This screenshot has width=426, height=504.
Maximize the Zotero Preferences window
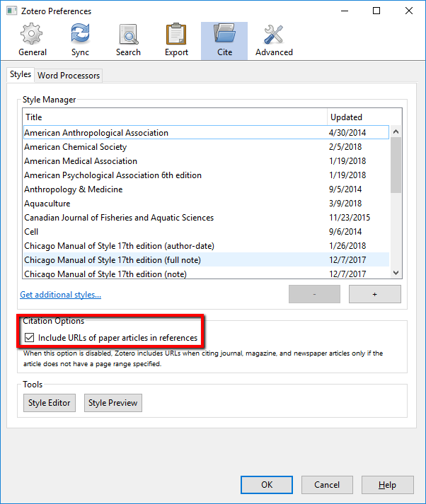[376, 11]
